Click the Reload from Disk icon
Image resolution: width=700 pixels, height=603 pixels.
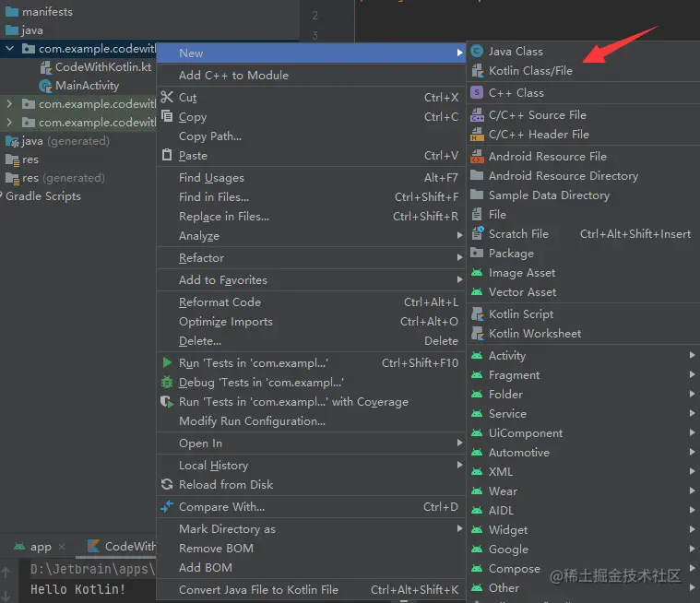(167, 484)
